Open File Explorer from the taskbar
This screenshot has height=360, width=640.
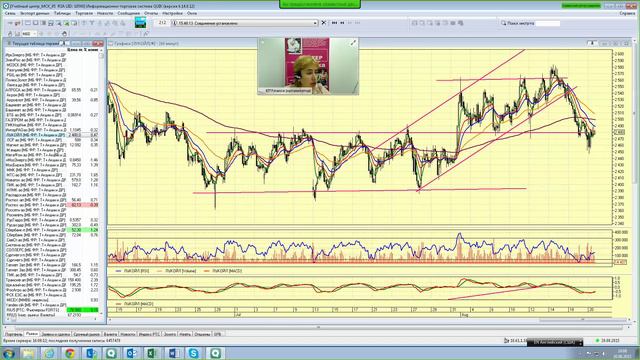click(29, 353)
